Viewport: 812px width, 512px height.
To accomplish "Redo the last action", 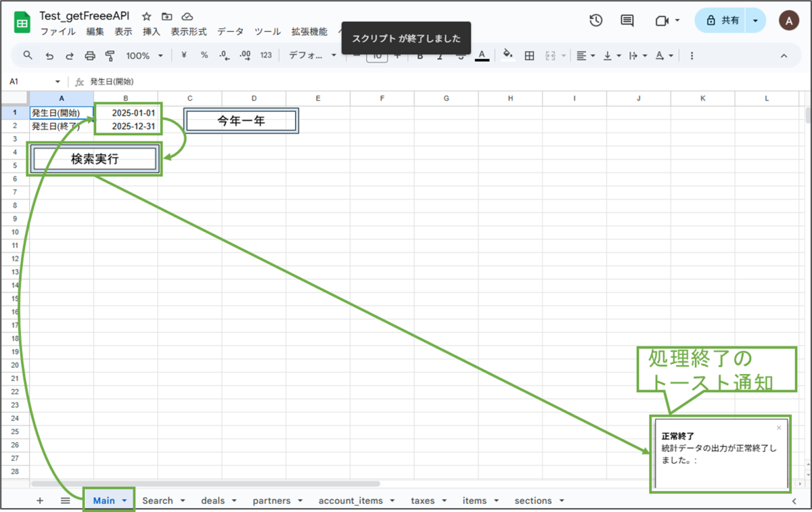I will pos(69,55).
